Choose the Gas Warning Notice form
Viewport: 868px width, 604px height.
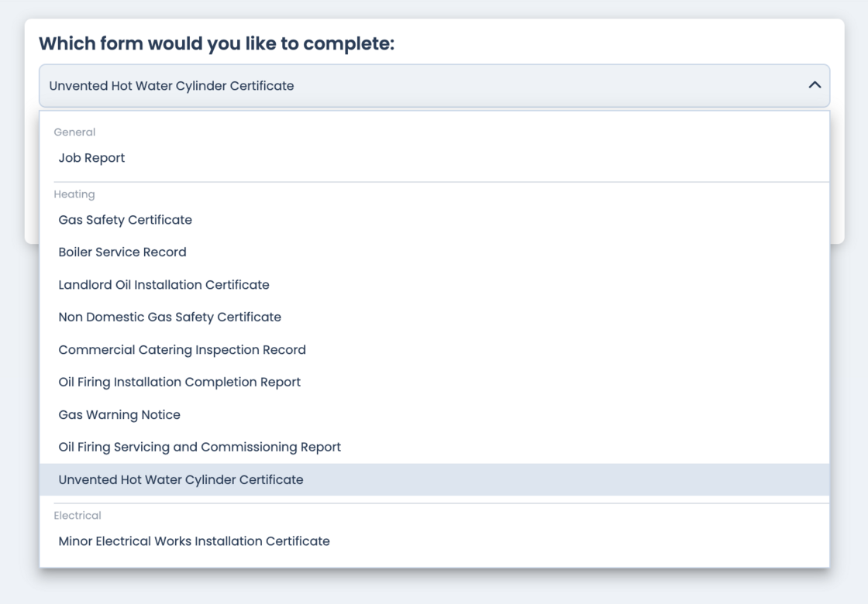coord(119,415)
